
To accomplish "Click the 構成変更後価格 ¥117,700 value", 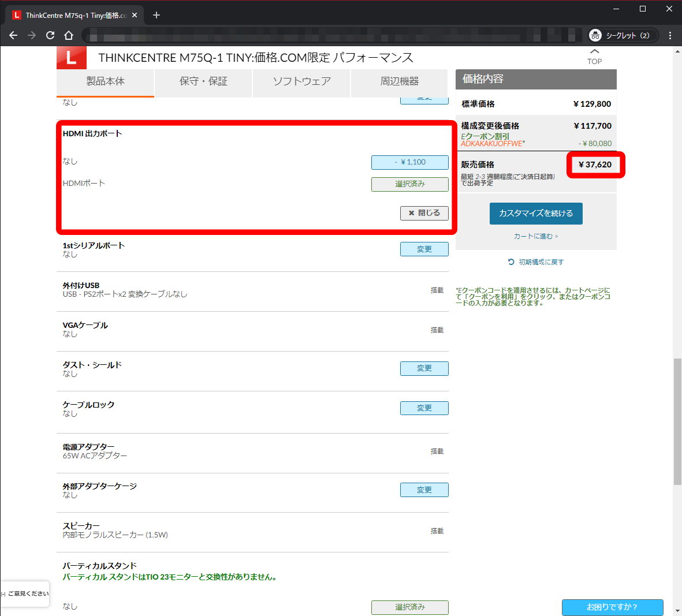I will tap(592, 126).
